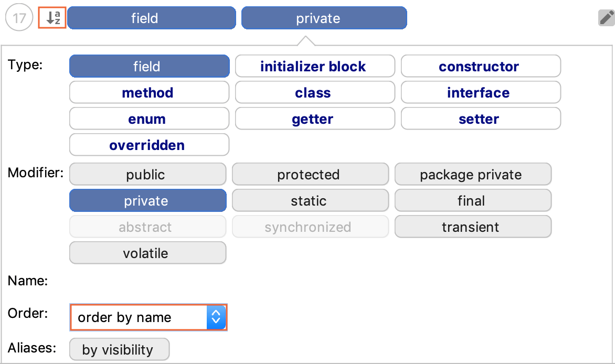Toggle the 'package private' modifier
This screenshot has width=615, height=364.
[x=473, y=175]
